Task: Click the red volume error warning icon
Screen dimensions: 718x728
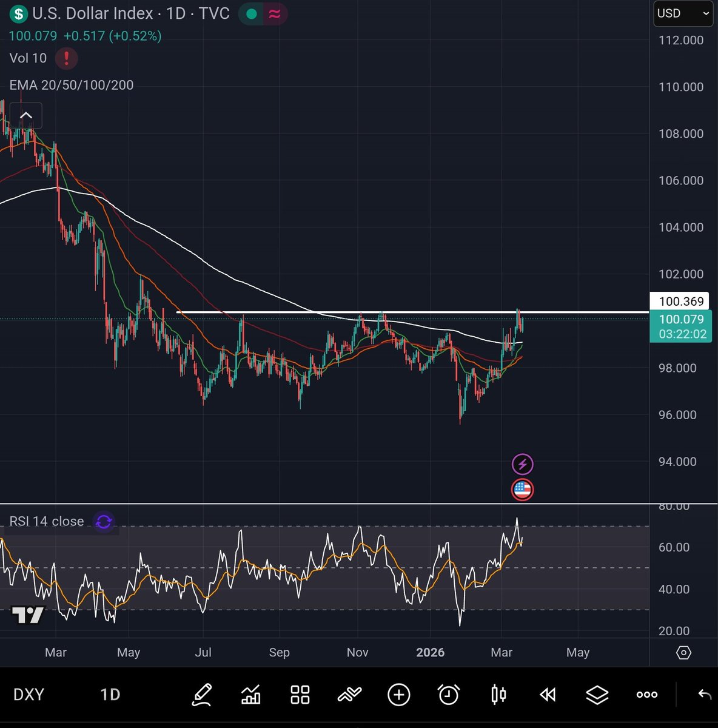Action: 66,58
